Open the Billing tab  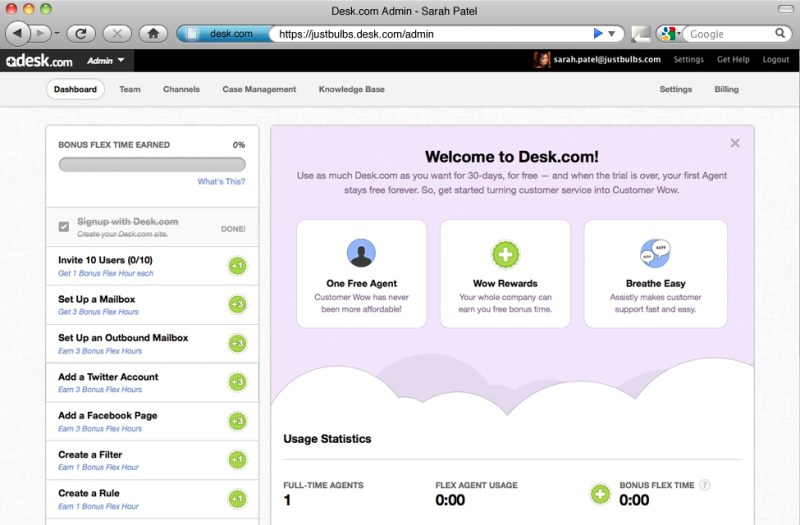[726, 89]
